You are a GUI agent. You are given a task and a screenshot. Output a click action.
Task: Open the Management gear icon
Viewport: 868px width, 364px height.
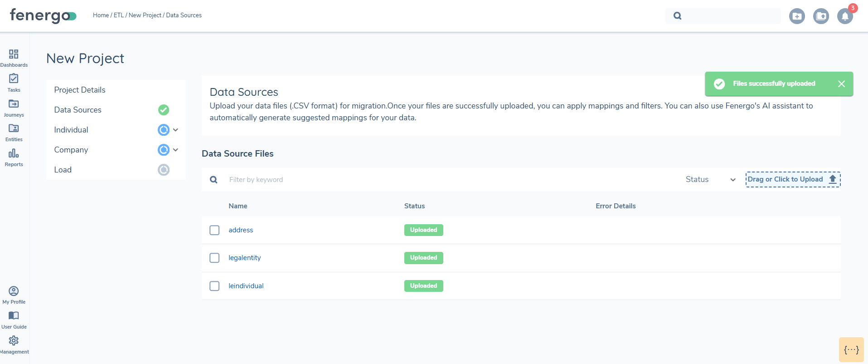14,340
